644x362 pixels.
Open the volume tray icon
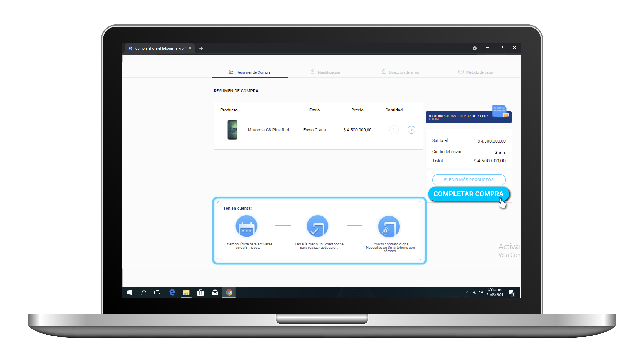(481, 292)
